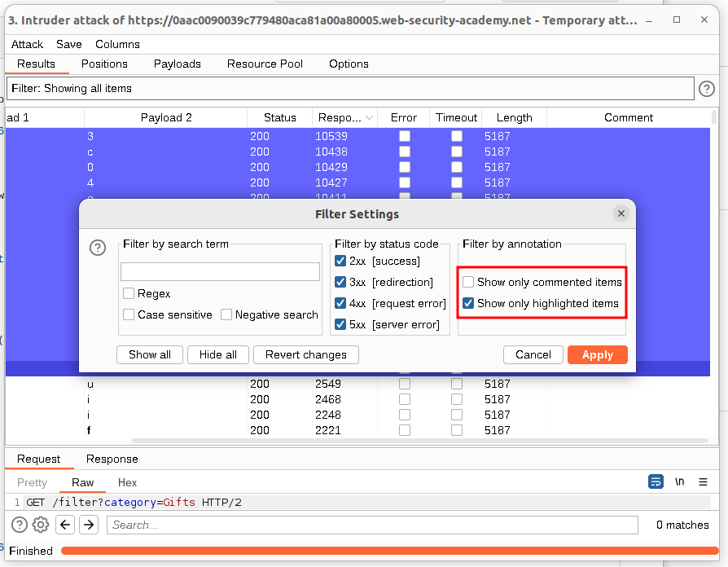
Task: Click the Hide all button
Action: pyautogui.click(x=218, y=354)
